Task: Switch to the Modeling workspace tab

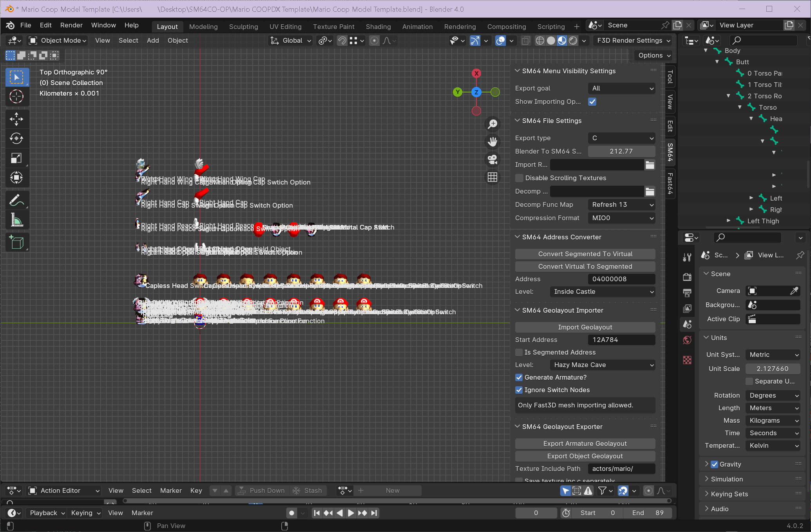Action: click(203, 27)
